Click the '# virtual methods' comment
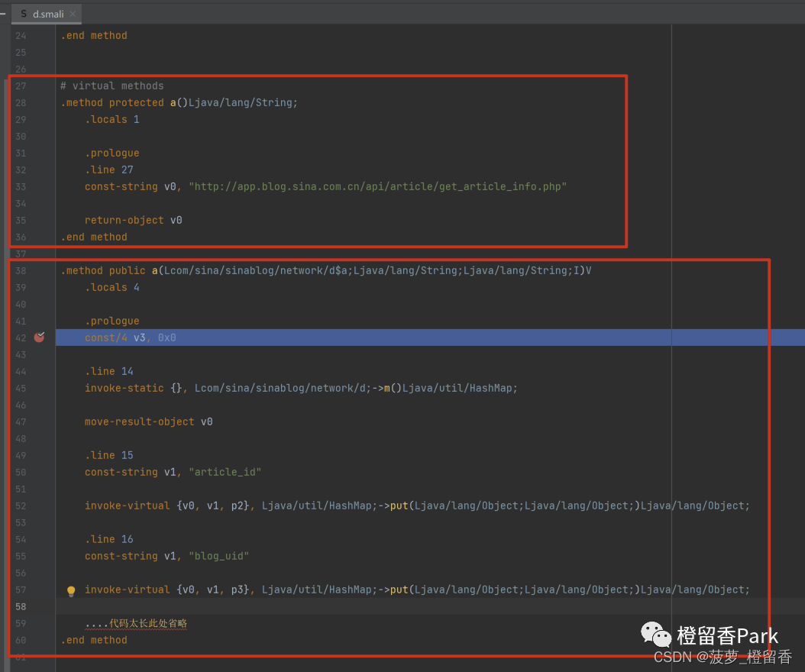The width and height of the screenshot is (805, 672). tap(112, 86)
